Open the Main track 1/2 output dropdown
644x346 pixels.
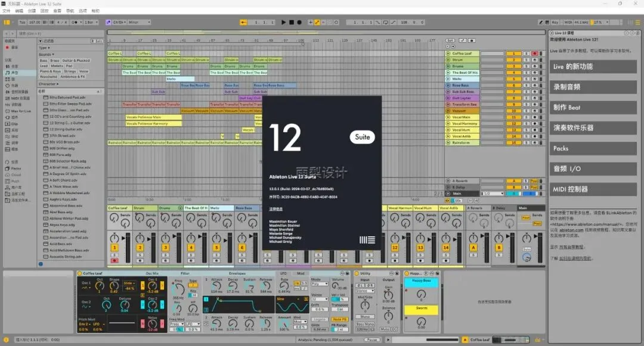tap(492, 194)
